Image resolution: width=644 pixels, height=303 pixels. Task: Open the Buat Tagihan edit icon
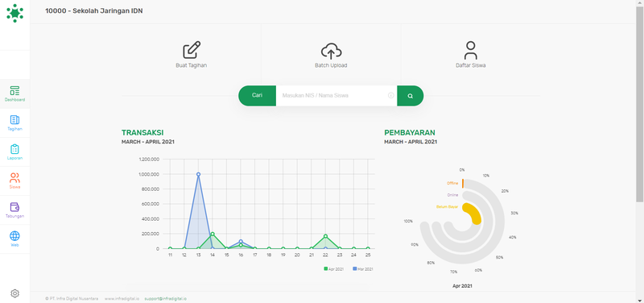(192, 50)
